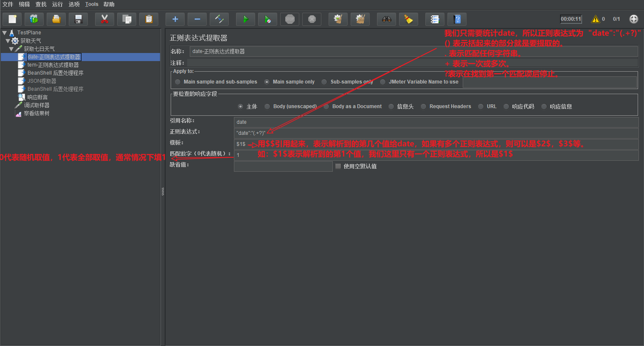The image size is (644, 346).
Task: Enable the 使用空默认值 checkbox
Action: pos(338,166)
